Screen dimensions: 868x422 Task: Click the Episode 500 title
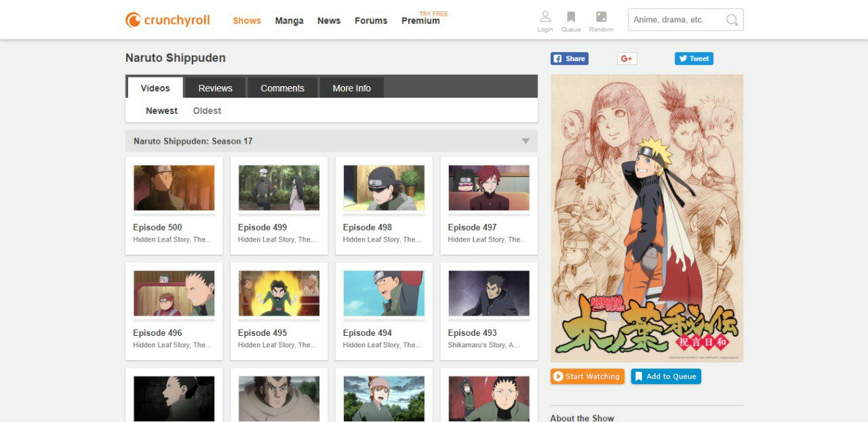pos(157,227)
